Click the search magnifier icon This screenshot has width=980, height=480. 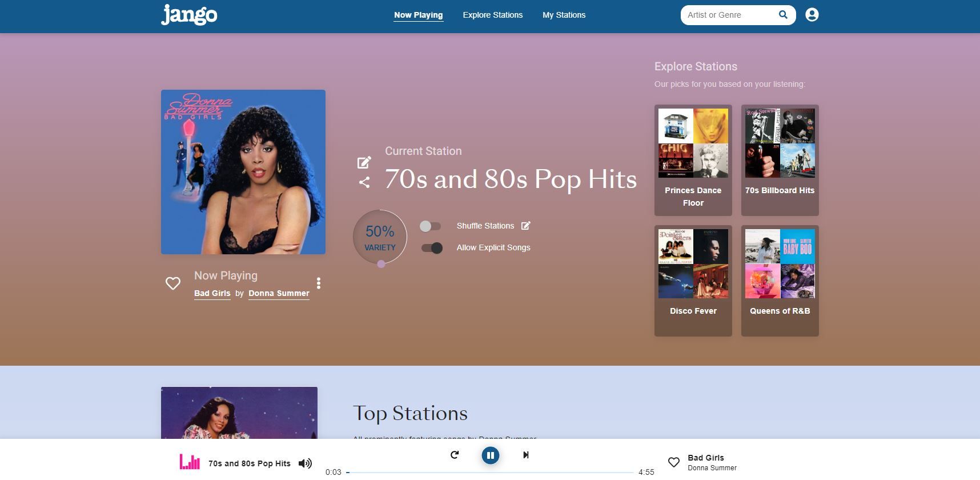pos(783,15)
